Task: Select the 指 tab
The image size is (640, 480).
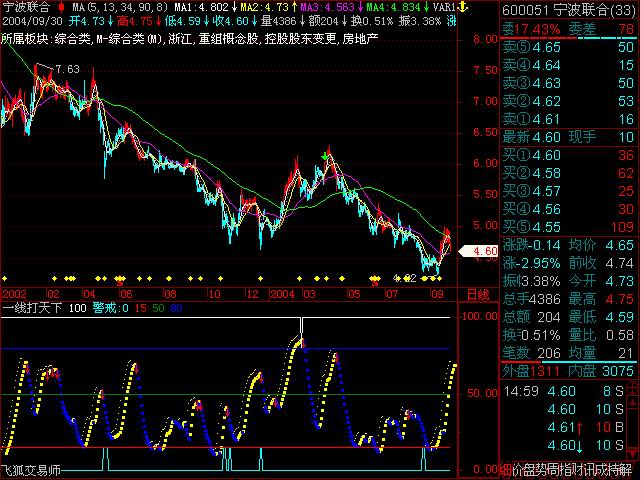Action: click(x=565, y=470)
